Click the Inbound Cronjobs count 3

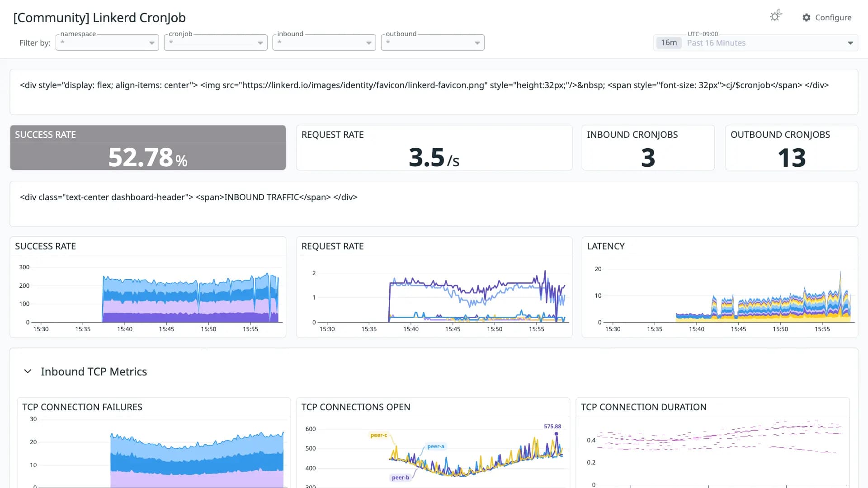648,158
